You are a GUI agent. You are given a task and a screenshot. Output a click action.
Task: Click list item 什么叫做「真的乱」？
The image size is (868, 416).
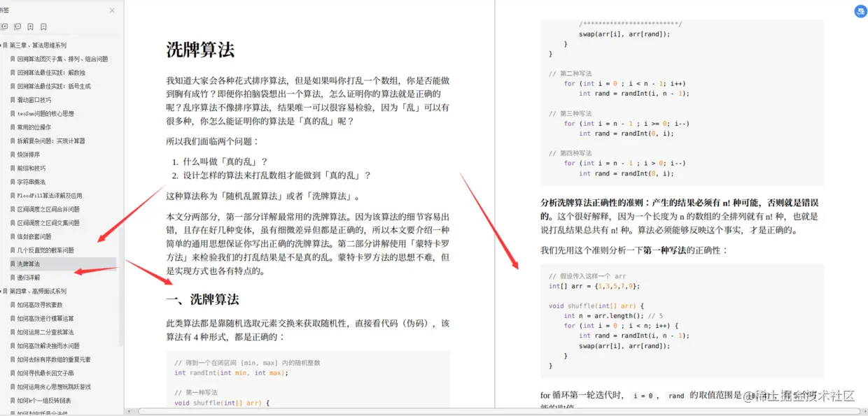pyautogui.click(x=225, y=162)
